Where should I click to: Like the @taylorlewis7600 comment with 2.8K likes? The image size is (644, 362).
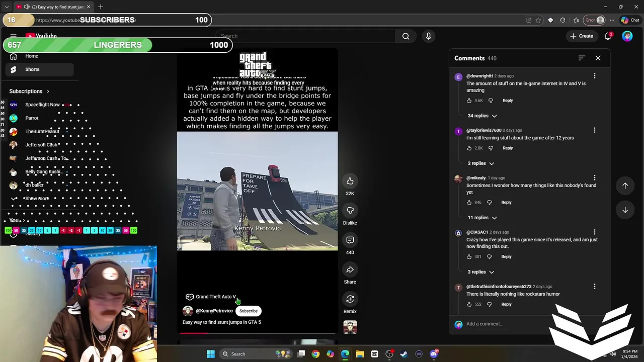click(x=469, y=148)
